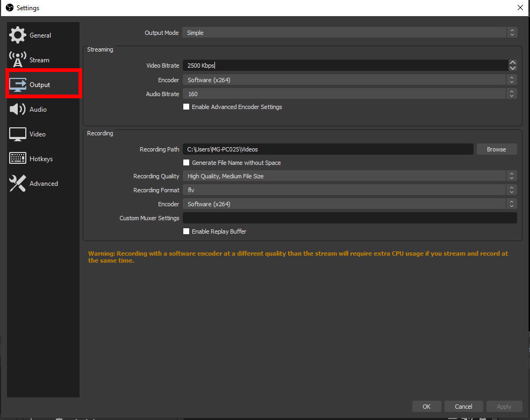Click the General gear icon
The image size is (530, 420).
(x=18, y=35)
